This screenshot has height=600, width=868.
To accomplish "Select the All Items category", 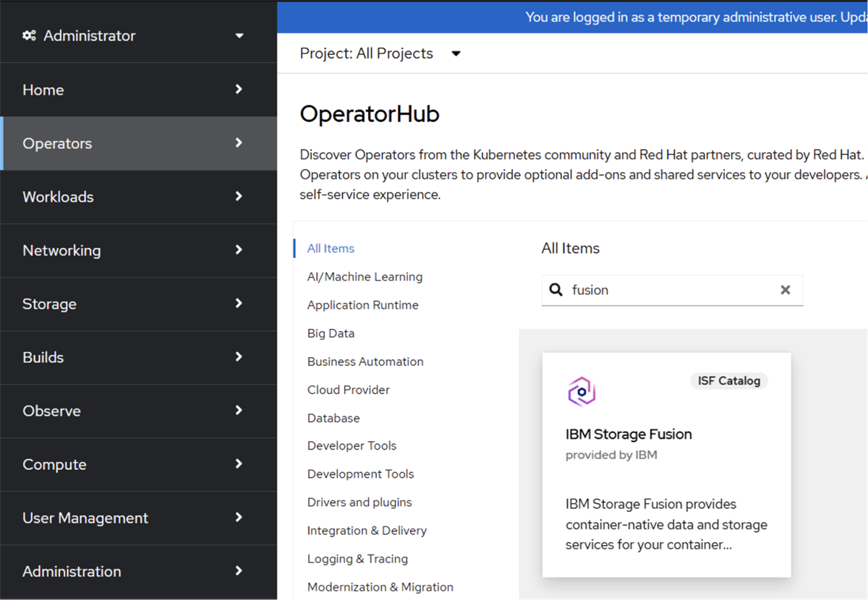I will tap(331, 248).
